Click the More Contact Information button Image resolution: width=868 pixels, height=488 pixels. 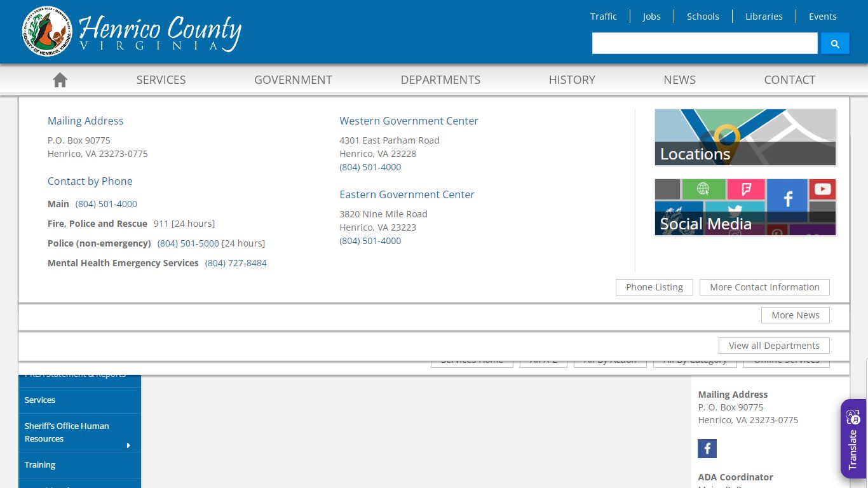coord(764,287)
